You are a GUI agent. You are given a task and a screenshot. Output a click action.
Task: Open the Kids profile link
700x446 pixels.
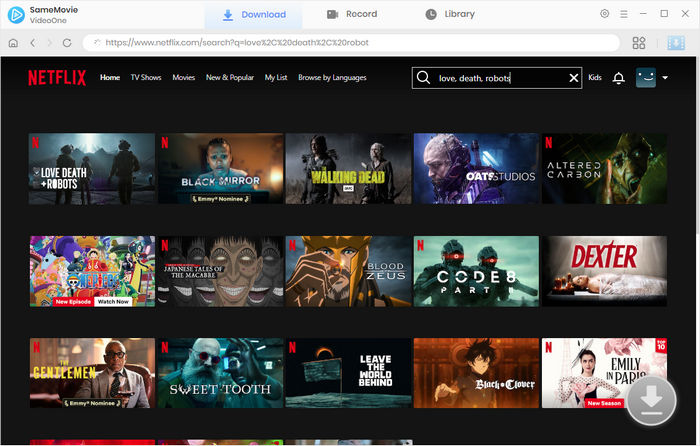click(595, 78)
